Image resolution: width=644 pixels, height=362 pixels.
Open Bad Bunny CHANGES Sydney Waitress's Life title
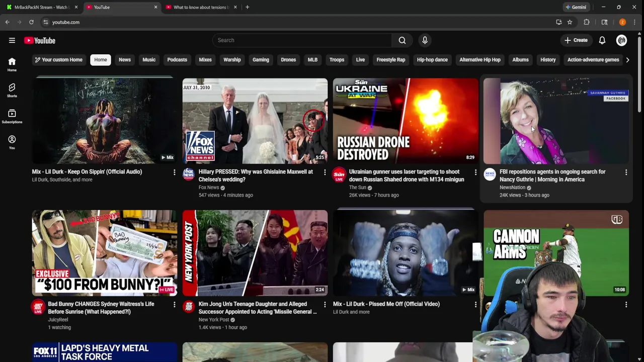tap(101, 308)
